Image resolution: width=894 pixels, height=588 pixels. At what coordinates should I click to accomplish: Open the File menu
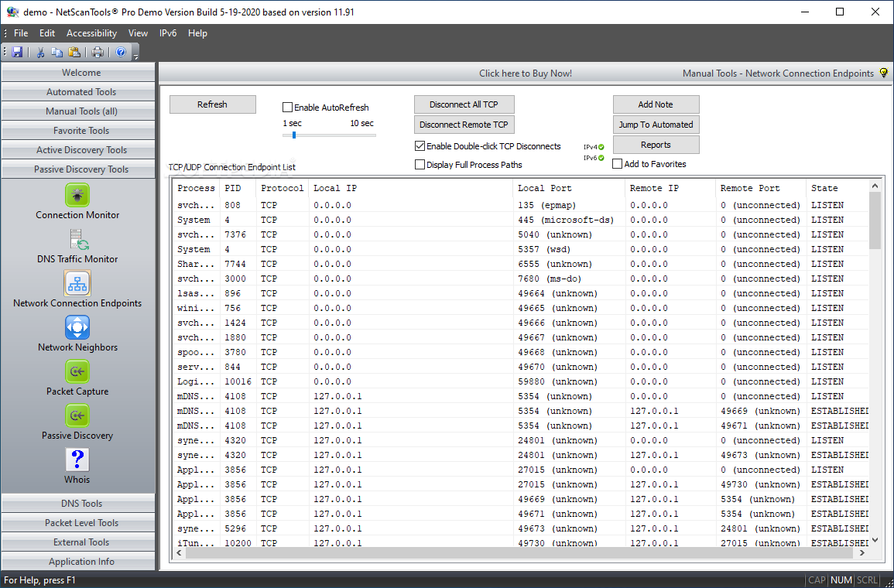point(21,33)
